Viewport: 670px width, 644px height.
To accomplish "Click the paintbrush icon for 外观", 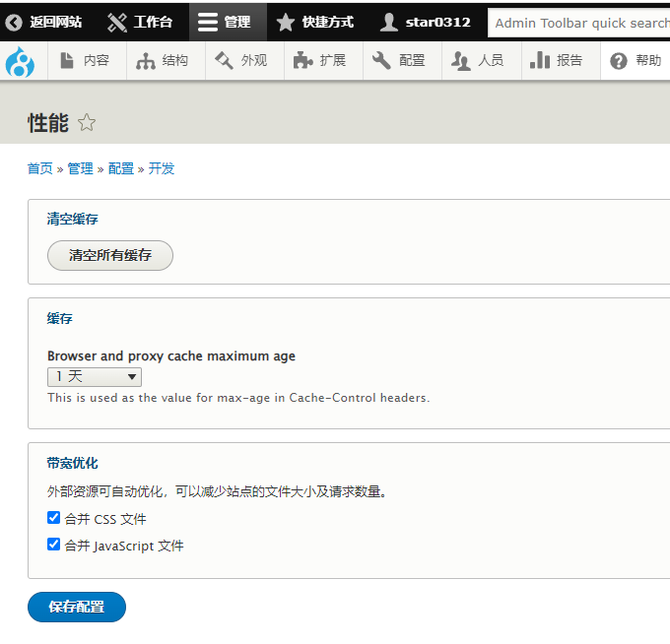I will point(225,60).
